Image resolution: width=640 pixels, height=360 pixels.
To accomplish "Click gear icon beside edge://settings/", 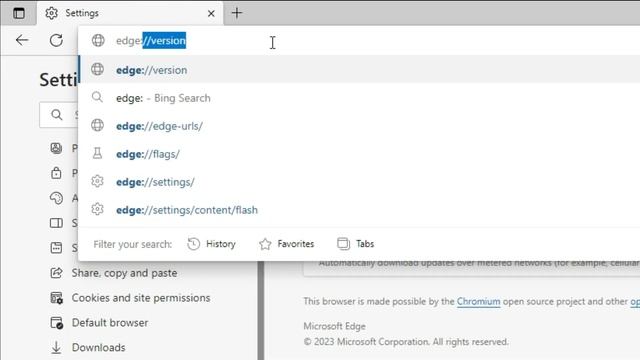I will point(97,181).
